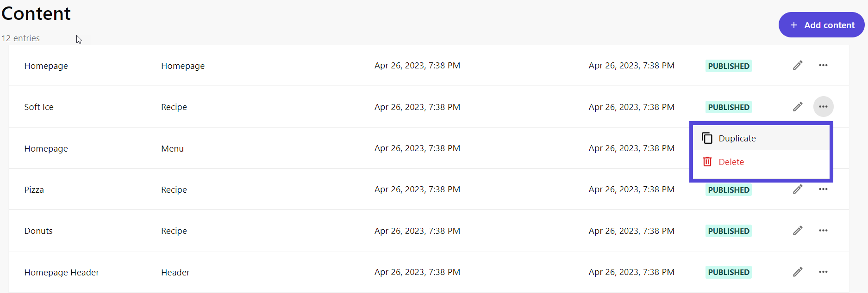The height and width of the screenshot is (293, 868).
Task: Click the red trash icon in the menu
Action: tap(707, 162)
